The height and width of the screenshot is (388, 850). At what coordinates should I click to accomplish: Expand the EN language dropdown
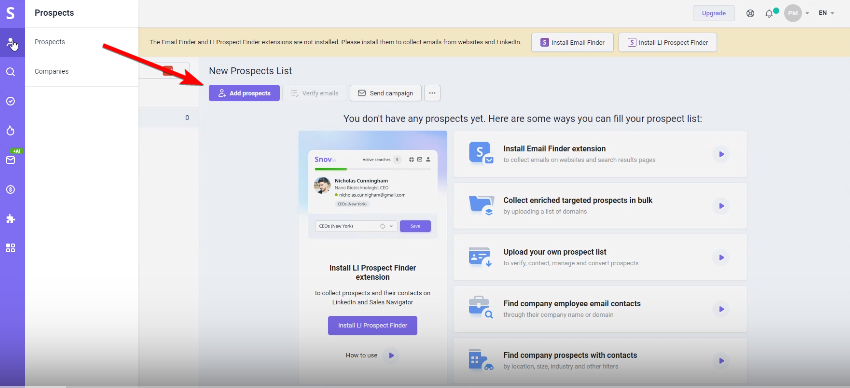[826, 13]
